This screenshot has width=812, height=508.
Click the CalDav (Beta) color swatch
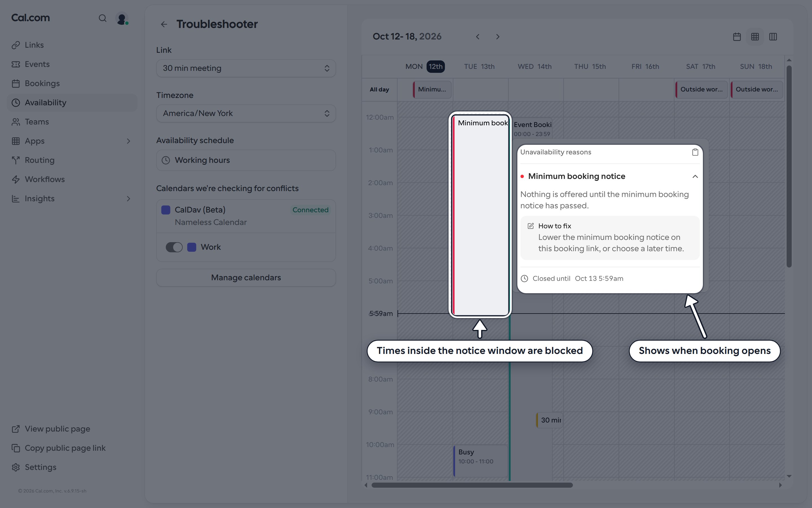[x=166, y=210]
